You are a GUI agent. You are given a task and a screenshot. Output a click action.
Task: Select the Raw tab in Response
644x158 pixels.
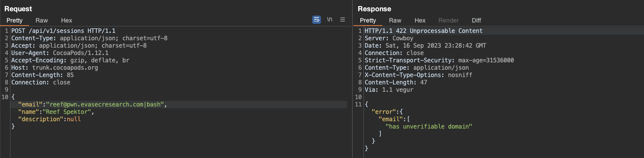coord(395,20)
